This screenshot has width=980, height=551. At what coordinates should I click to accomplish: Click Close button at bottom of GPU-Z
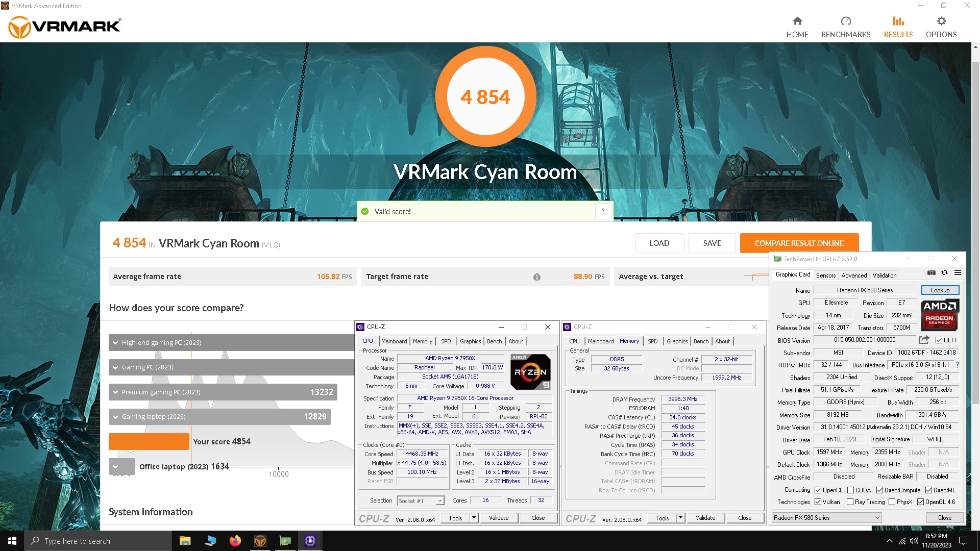(944, 518)
